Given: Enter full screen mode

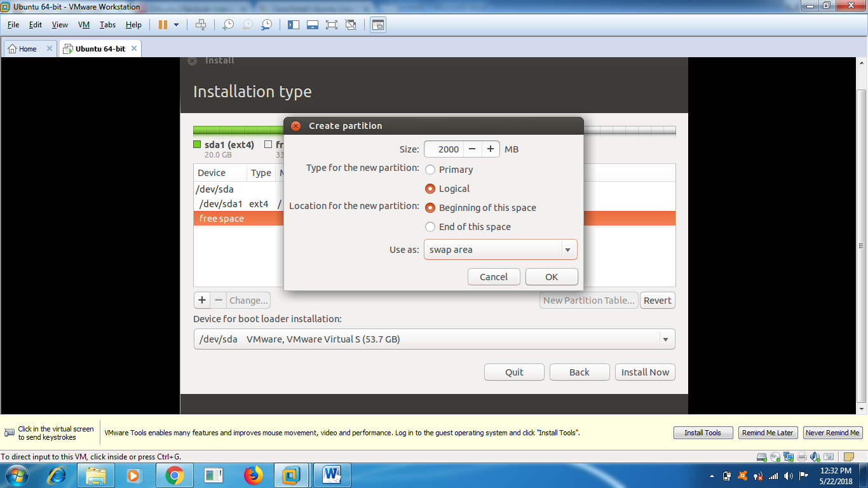Looking at the screenshot, I should click(331, 25).
